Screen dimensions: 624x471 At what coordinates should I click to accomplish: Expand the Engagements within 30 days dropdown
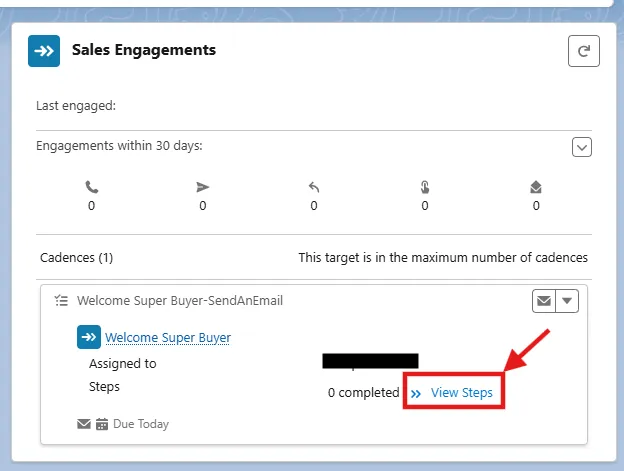pos(582,147)
